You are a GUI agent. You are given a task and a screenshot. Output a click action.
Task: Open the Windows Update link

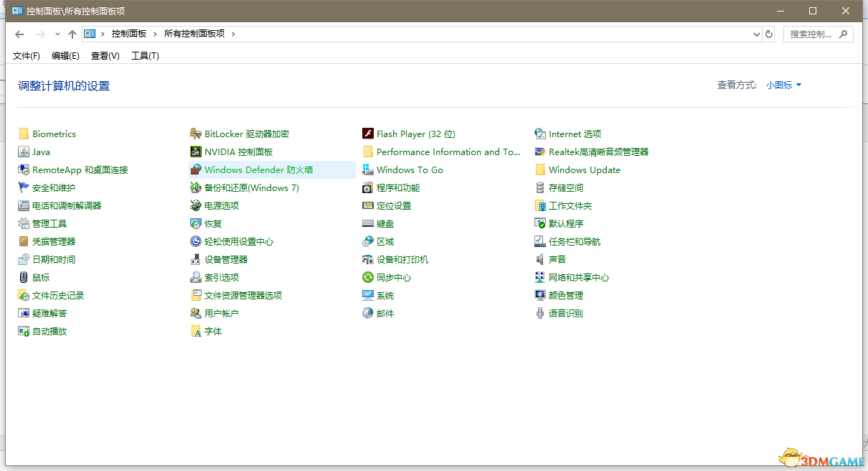click(585, 170)
